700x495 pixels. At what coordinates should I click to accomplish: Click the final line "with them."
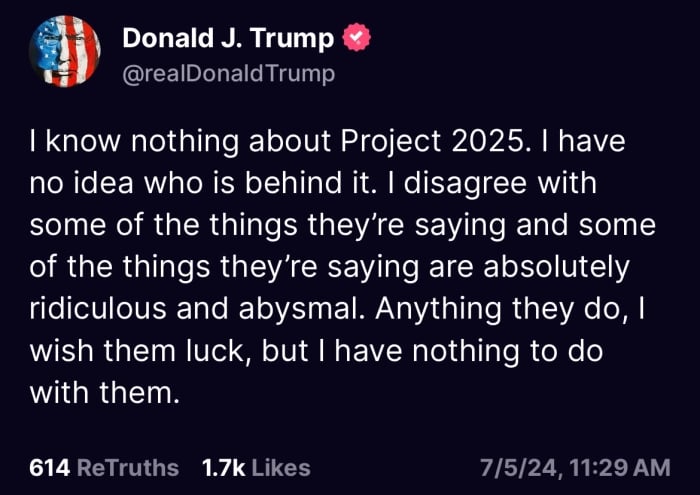tap(104, 393)
